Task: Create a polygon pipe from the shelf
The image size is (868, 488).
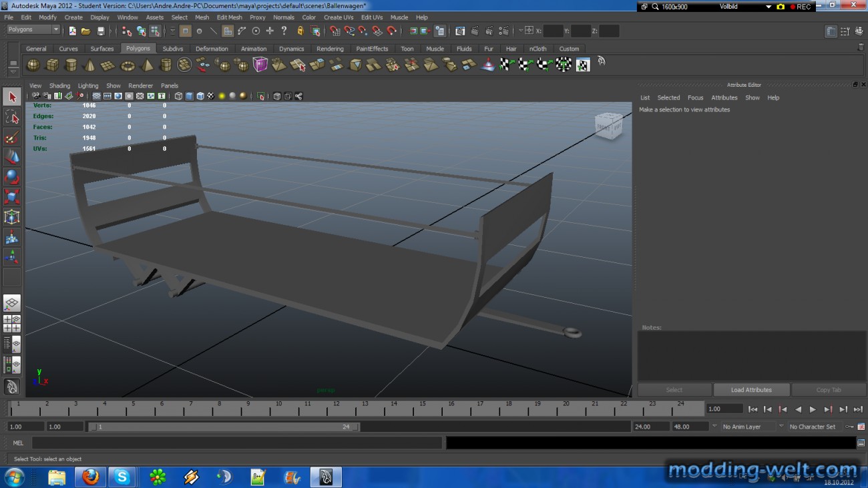Action: [166, 65]
